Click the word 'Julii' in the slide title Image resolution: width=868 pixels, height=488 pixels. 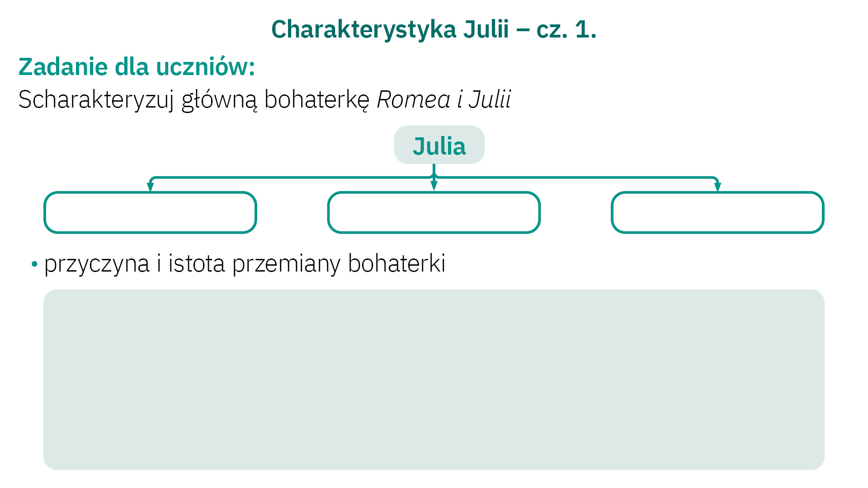(x=486, y=29)
